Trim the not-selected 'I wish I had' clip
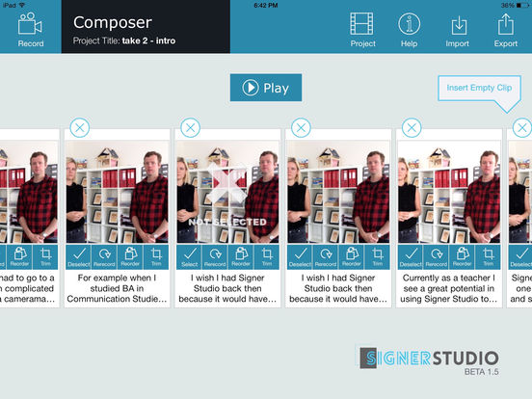This screenshot has height=399, width=532. (x=267, y=257)
